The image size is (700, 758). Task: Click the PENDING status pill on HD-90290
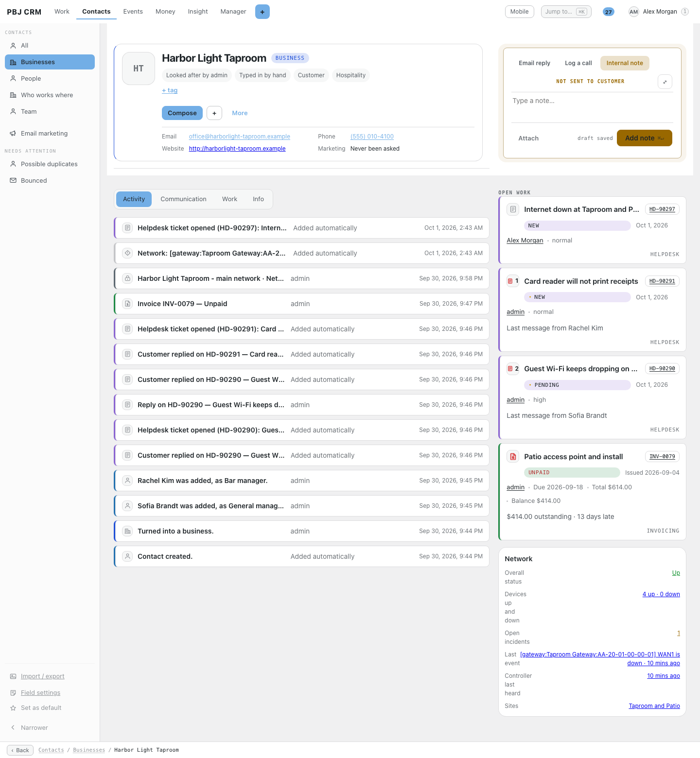click(x=577, y=385)
